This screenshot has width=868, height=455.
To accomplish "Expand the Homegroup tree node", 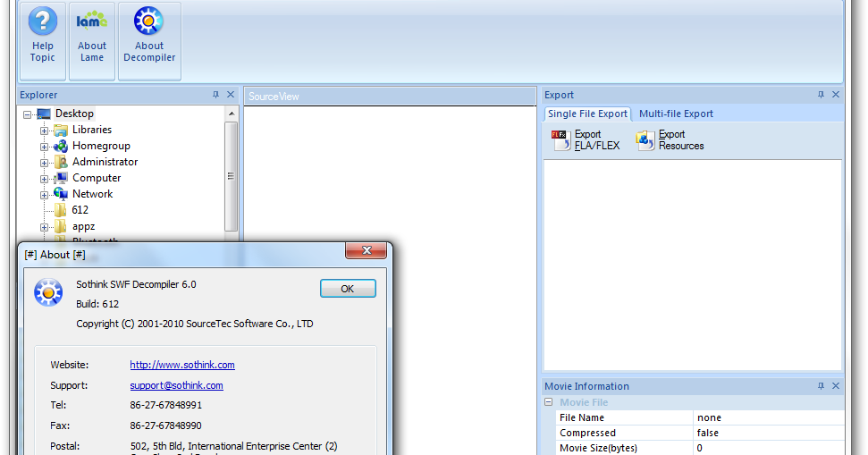I will [x=44, y=147].
